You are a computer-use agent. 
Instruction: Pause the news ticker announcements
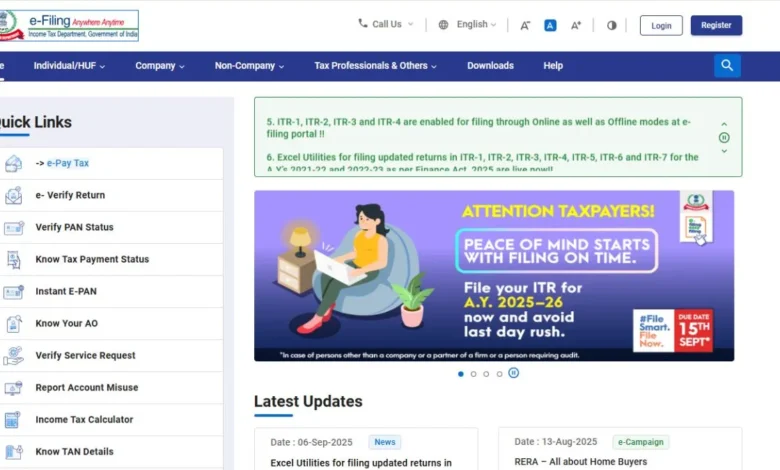pyautogui.click(x=724, y=138)
